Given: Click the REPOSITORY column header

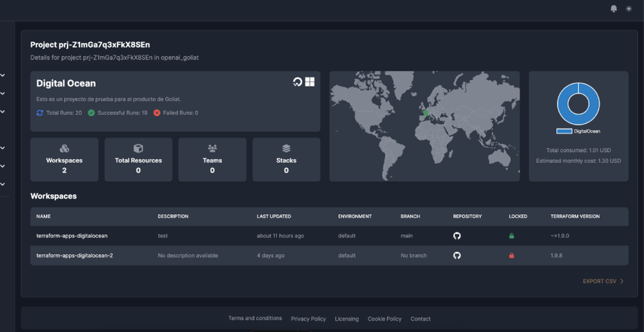Looking at the screenshot, I should pyautogui.click(x=467, y=216).
